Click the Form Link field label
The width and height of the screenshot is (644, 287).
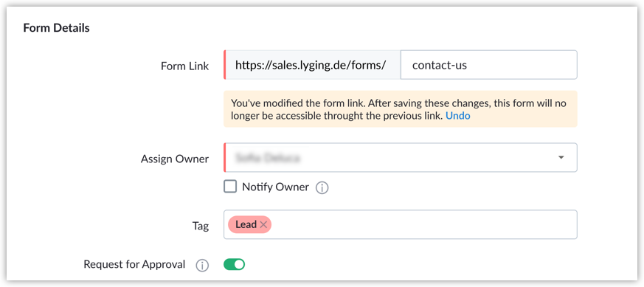pyautogui.click(x=185, y=66)
